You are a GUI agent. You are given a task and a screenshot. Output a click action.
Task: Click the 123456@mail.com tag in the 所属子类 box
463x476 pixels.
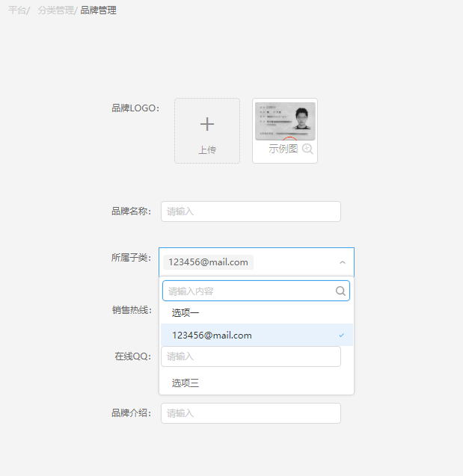208,262
